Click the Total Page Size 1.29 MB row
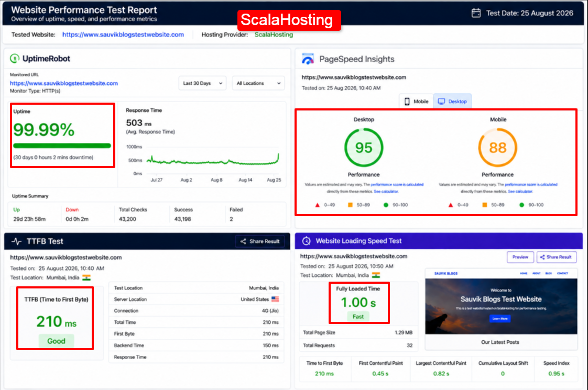 point(358,333)
